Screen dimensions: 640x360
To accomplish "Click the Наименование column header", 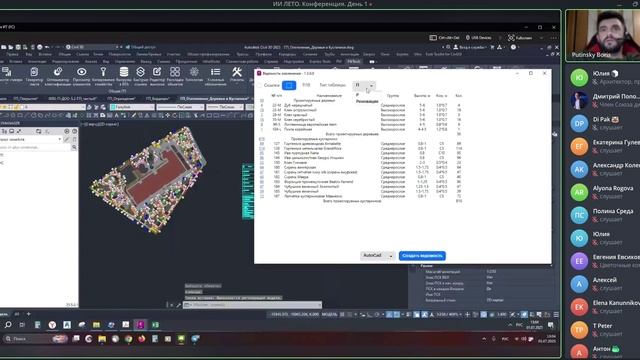I will [x=329, y=96].
